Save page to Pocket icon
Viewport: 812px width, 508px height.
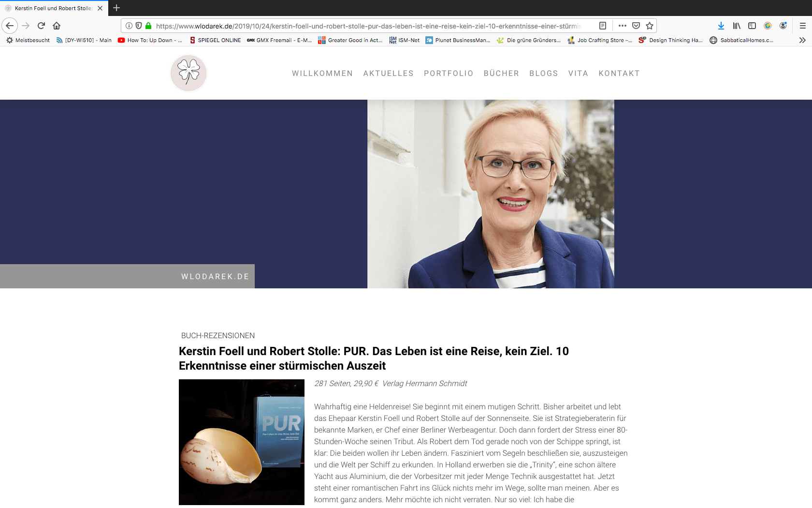(x=636, y=26)
